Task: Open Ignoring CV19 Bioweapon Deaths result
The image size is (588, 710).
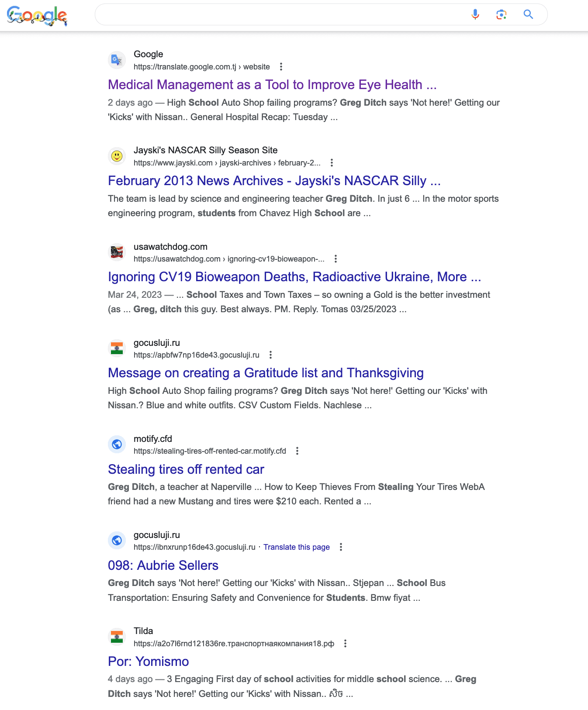Action: (294, 277)
